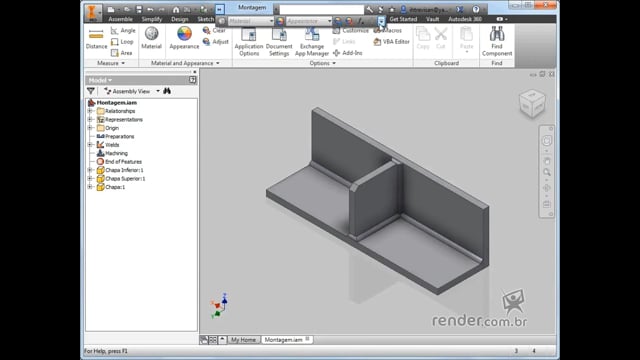The width and height of the screenshot is (640, 360).
Task: Switch to the Design ribbon tab
Action: [x=180, y=19]
